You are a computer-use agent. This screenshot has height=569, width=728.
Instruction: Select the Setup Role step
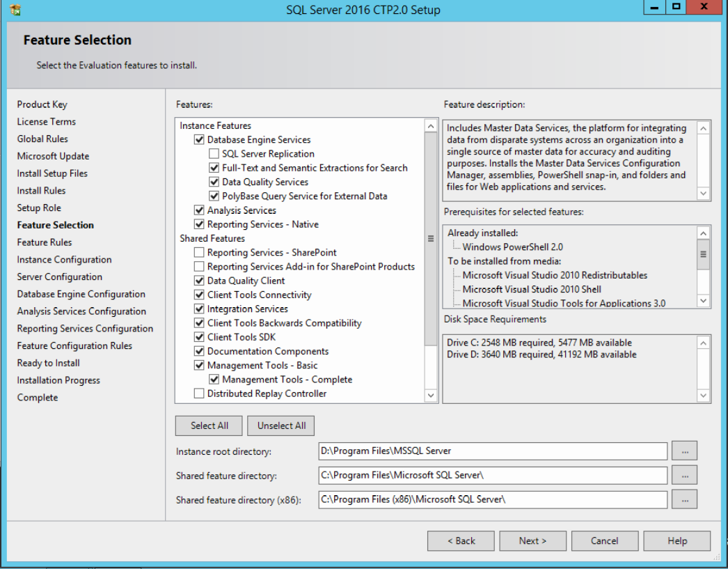pos(39,208)
